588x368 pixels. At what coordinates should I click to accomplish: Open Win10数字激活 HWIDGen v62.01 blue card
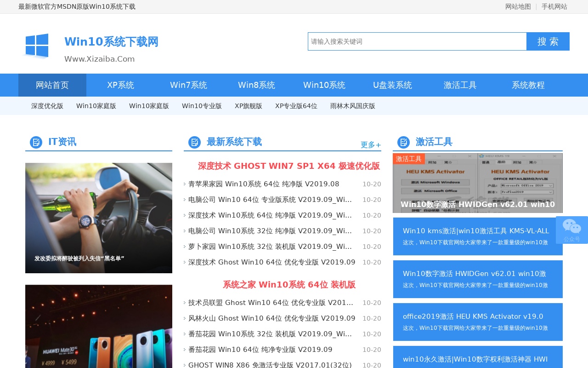click(478, 279)
